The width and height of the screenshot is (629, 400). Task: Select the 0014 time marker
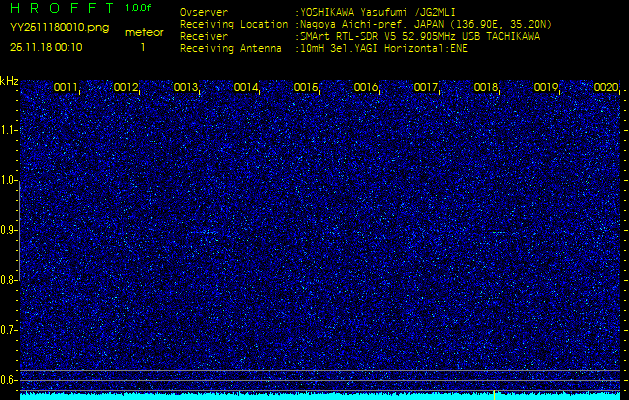coord(246,88)
